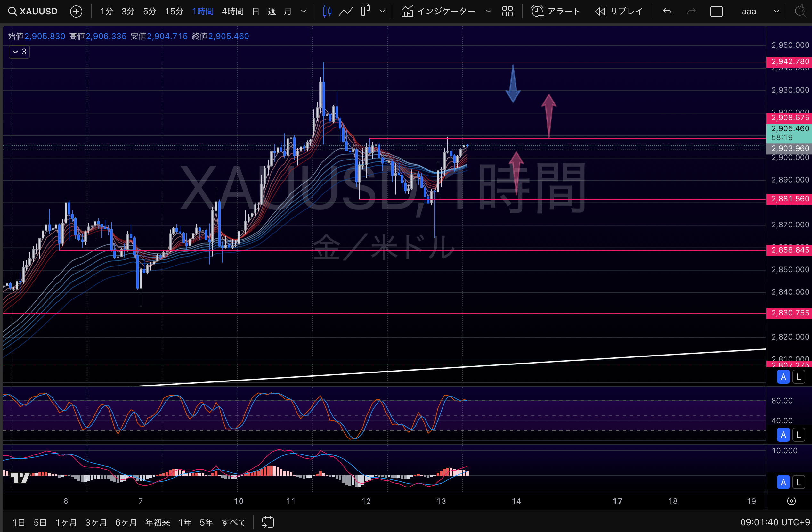Expand the layout dropdown chevron

776,12
